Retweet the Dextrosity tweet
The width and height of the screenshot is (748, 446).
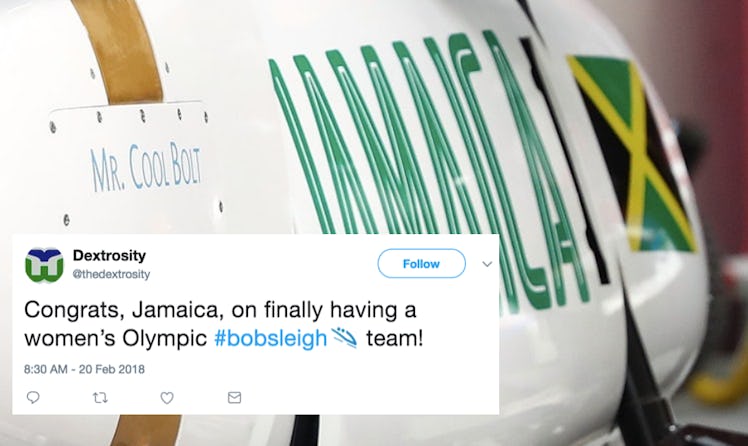point(100,397)
